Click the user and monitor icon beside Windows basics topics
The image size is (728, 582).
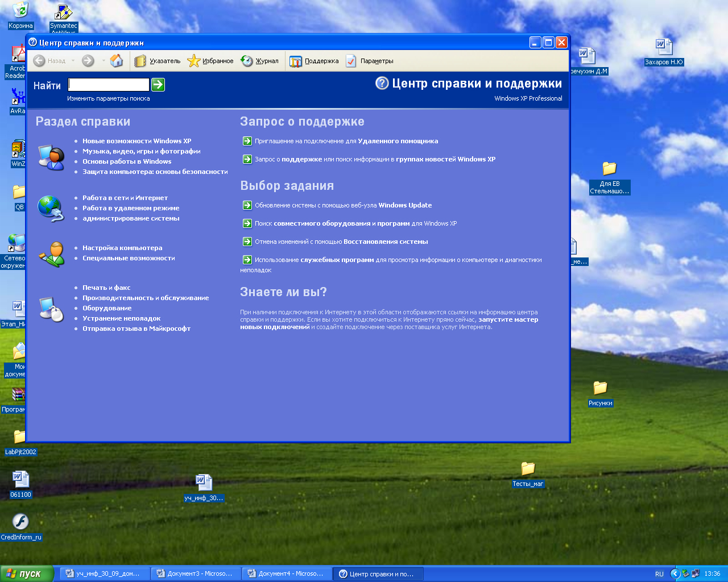pyautogui.click(x=51, y=157)
